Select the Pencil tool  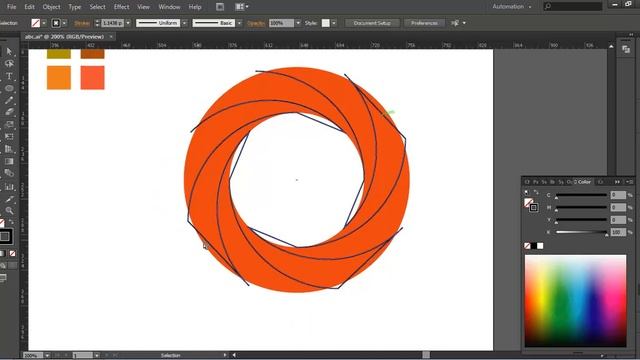9,100
